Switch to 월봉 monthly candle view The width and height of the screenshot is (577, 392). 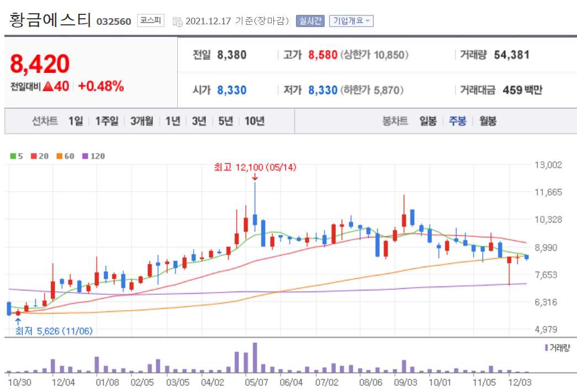click(487, 121)
